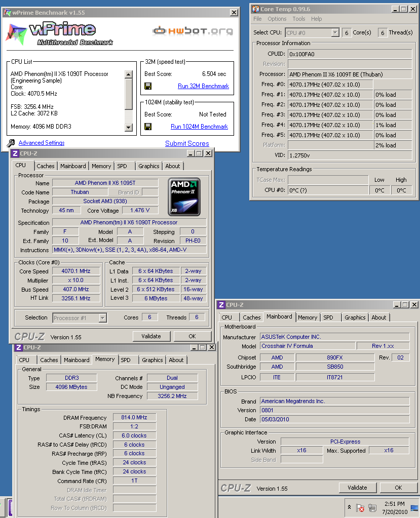Click the Core Temp title bar icon

click(x=255, y=9)
